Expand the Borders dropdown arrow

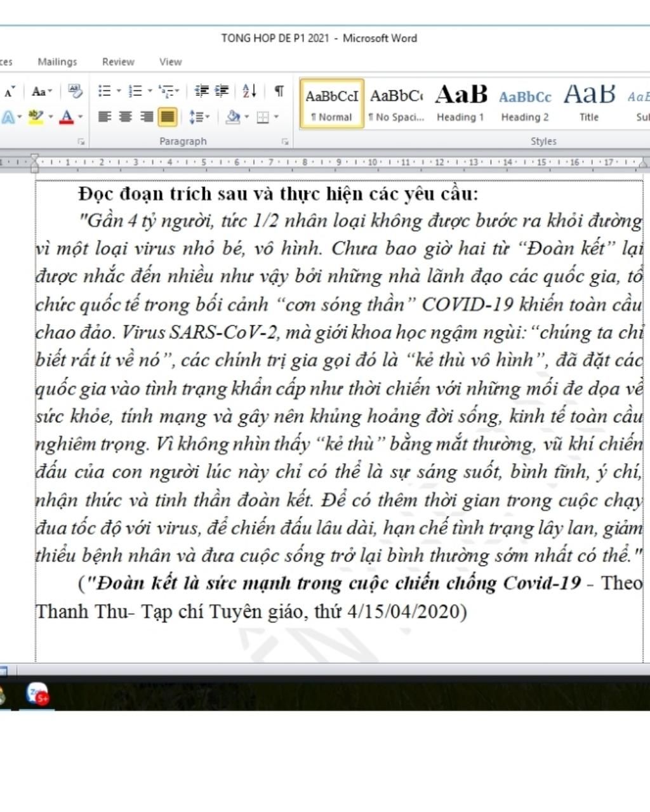pyautogui.click(x=276, y=117)
